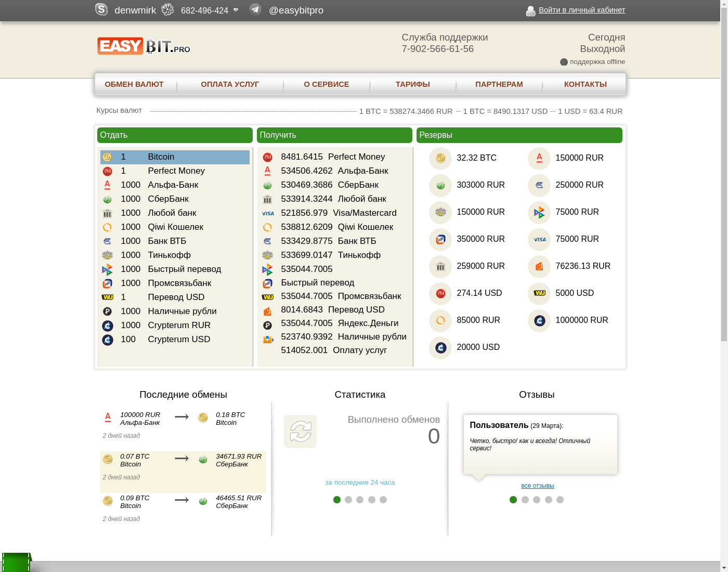Open the ОПЛАТА УСЛУГ menu

pos(230,84)
